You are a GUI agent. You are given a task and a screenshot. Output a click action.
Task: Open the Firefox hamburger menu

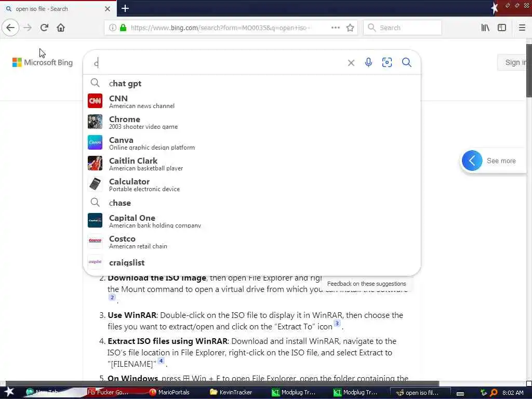pos(522,28)
